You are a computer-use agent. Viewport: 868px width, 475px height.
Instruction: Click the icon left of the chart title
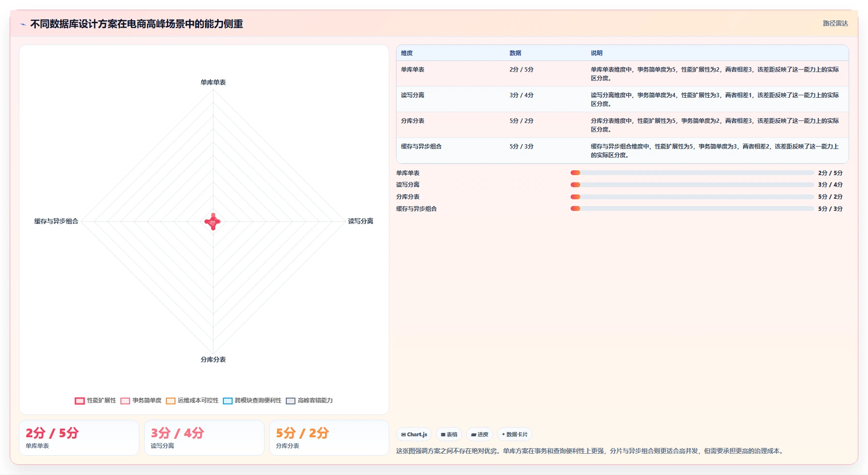pyautogui.click(x=23, y=24)
